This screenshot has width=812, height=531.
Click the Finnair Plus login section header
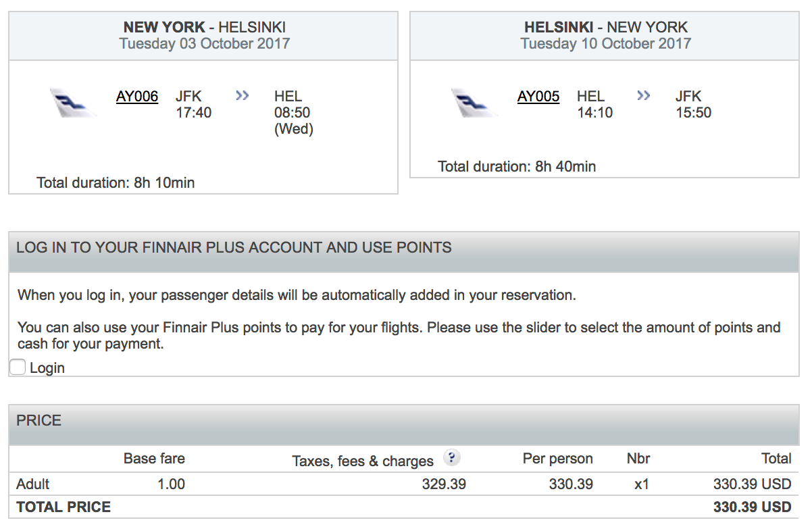coord(234,247)
